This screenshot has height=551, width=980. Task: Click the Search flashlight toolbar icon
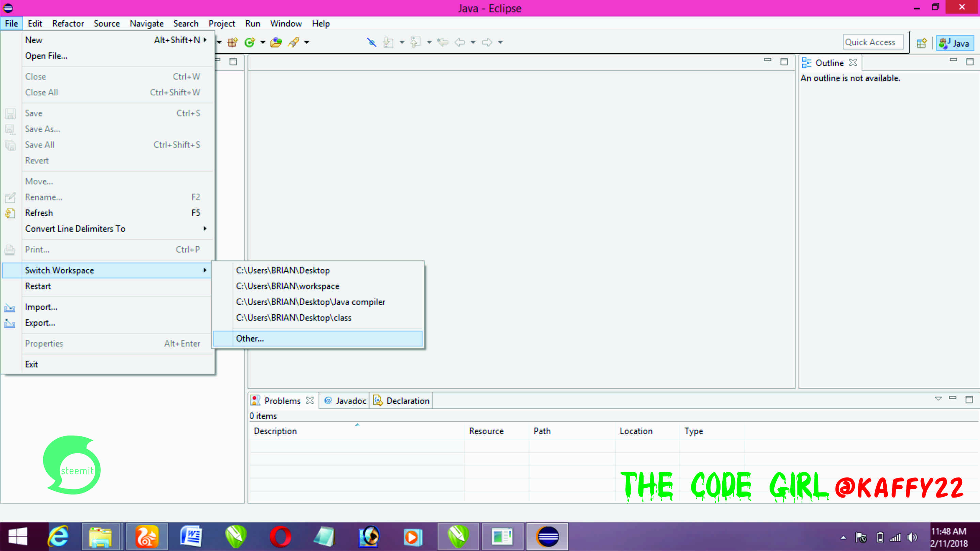[293, 42]
